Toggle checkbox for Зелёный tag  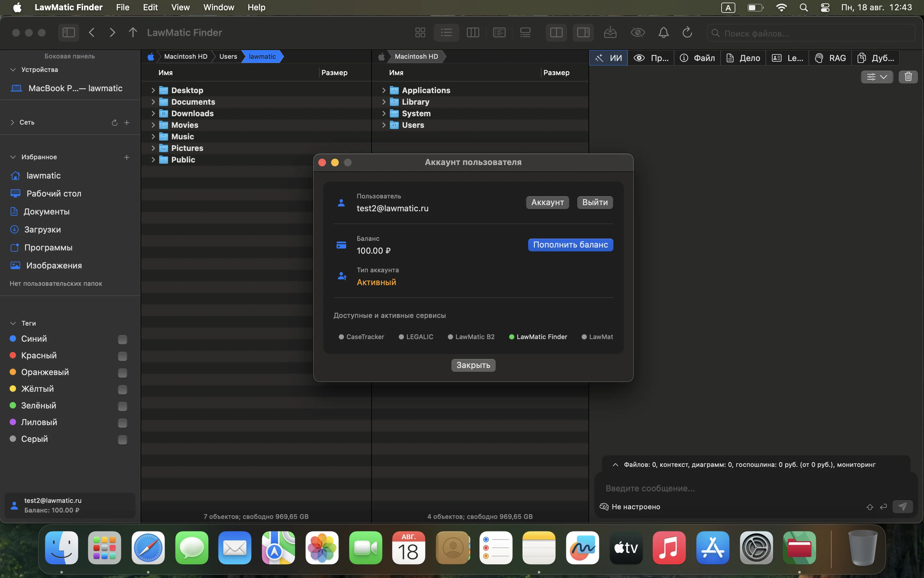[x=123, y=406]
